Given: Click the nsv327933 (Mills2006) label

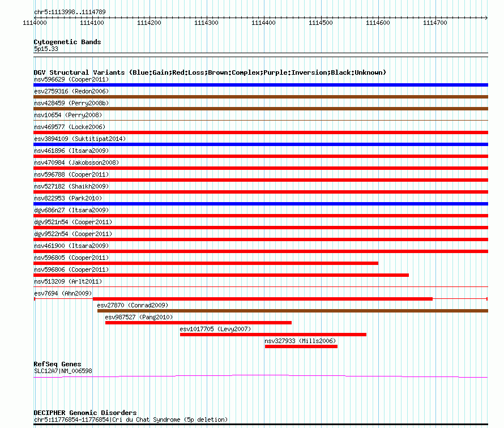Looking at the screenshot, I should [x=300, y=341].
